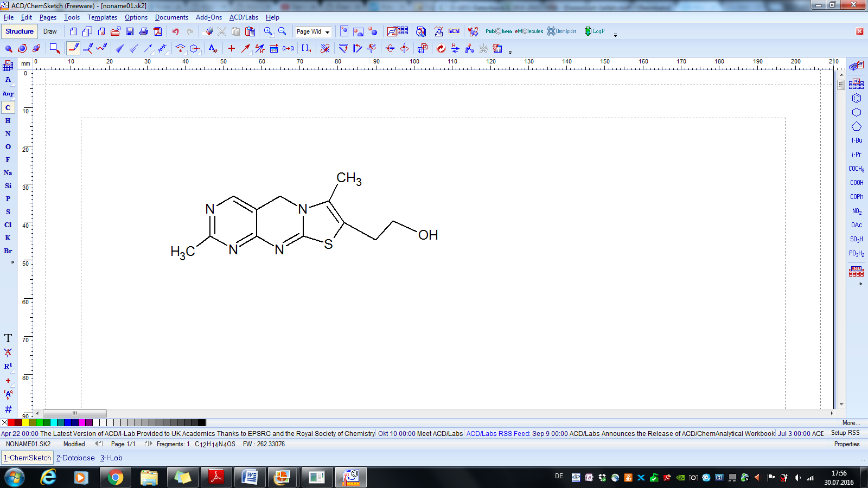Open the ACD/Labs menu
Screen dimensions: 868x488
coord(244,17)
